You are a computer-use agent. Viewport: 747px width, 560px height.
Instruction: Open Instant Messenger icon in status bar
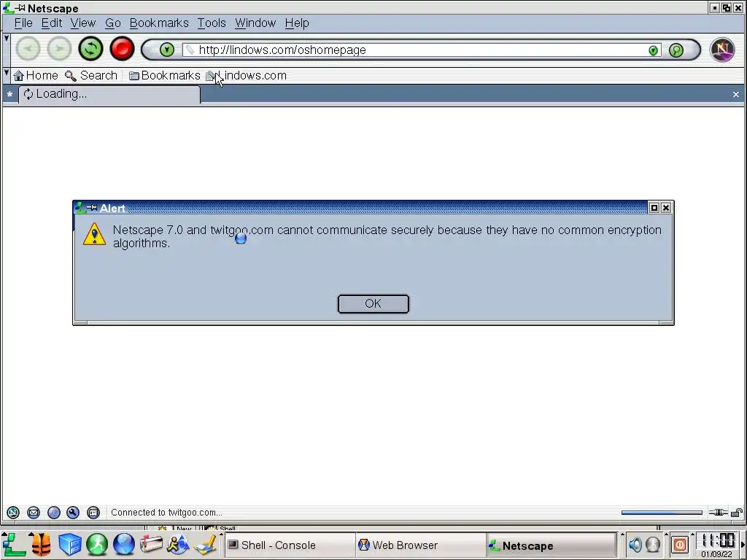[x=54, y=513]
